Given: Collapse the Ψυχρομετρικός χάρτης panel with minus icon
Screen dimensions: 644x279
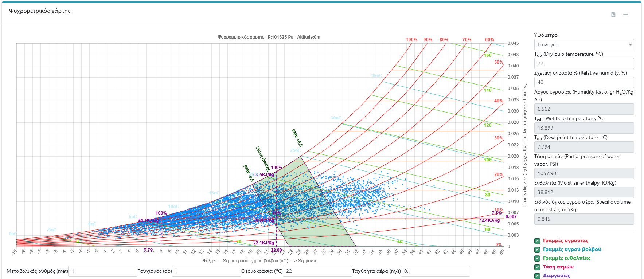Looking at the screenshot, I should pos(625,15).
